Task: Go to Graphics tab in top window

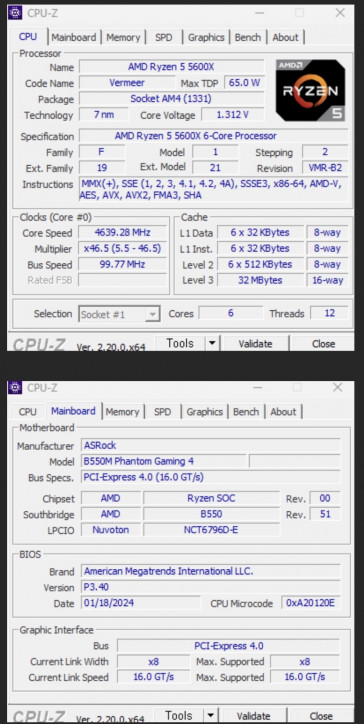Action: [206, 37]
